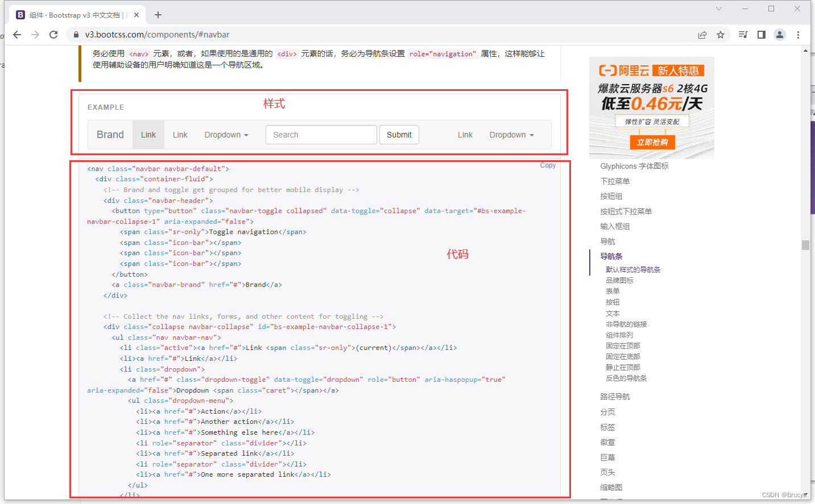Image resolution: width=815 pixels, height=504 pixels.
Task: Open the Chrome profile avatar
Action: [x=780, y=35]
